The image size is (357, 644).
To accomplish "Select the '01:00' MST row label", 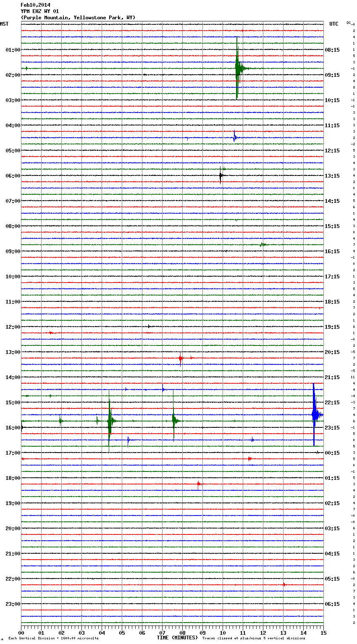I will click(x=13, y=50).
